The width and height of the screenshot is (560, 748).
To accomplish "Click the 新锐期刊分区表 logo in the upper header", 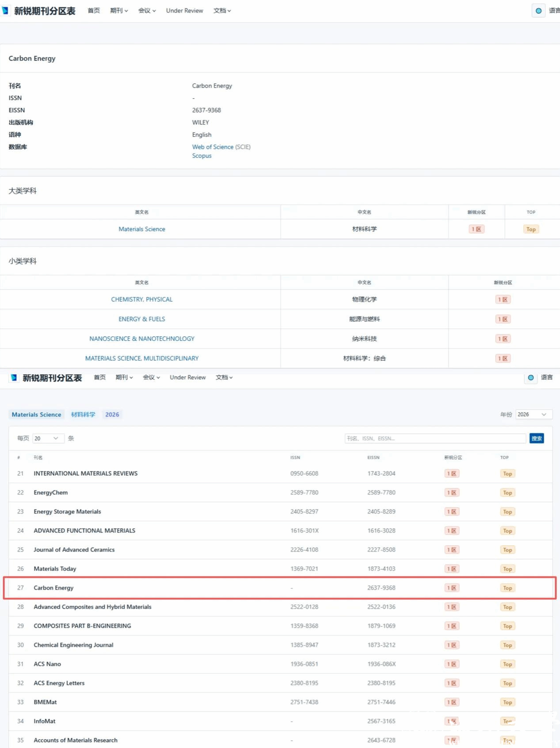I will pos(39,11).
